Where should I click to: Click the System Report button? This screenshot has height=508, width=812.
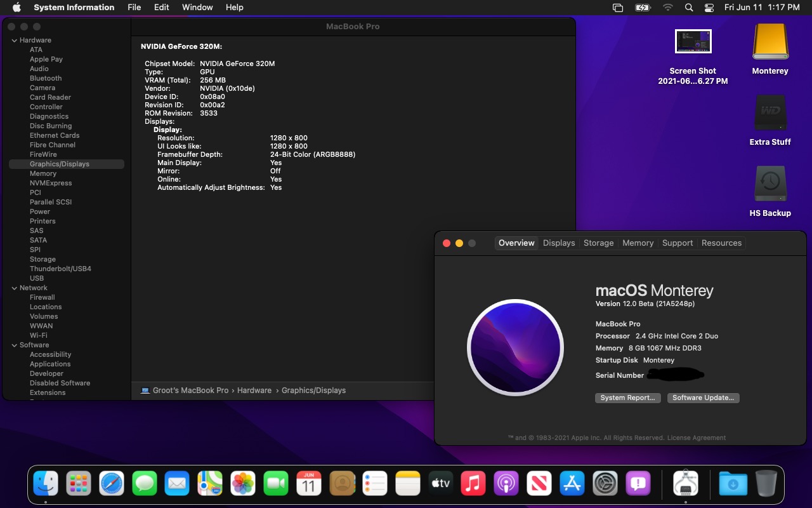point(627,398)
